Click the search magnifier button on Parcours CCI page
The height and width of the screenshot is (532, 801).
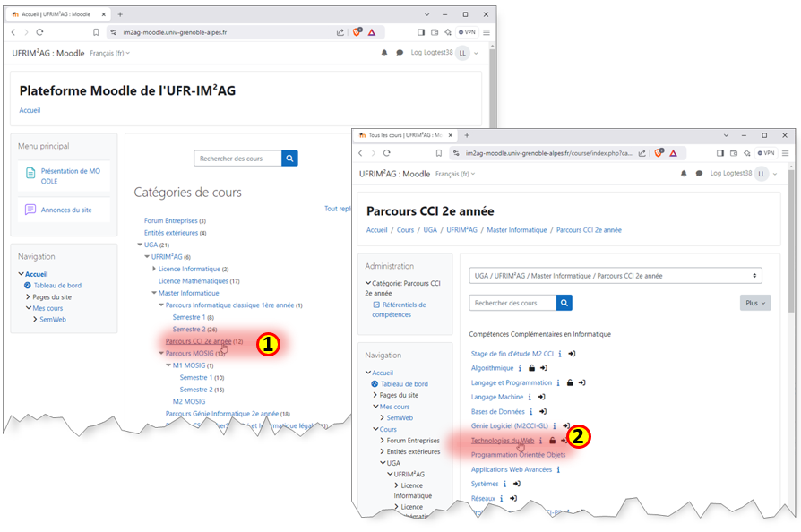[x=564, y=303]
